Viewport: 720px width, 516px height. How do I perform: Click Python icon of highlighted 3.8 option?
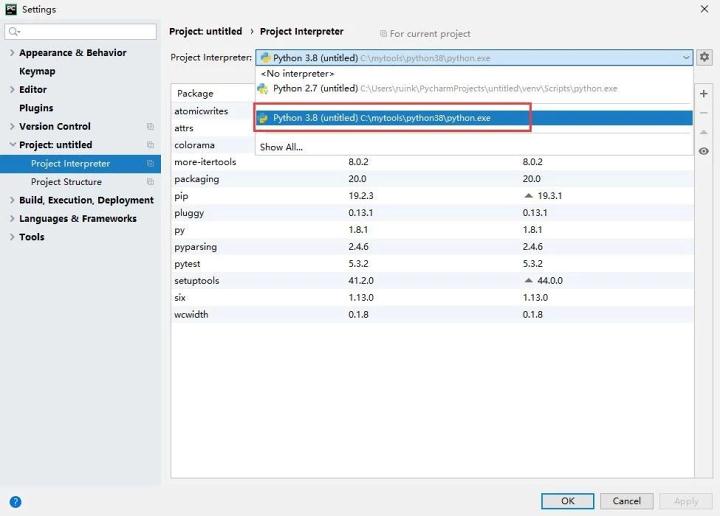(264, 118)
